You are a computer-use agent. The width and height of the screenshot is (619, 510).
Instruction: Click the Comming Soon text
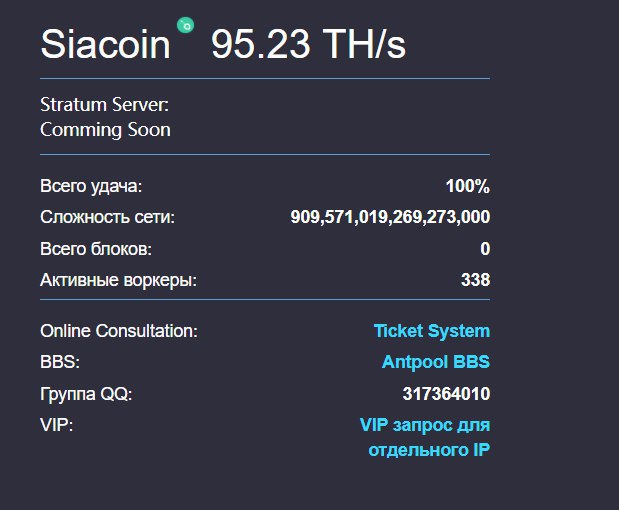coord(105,130)
